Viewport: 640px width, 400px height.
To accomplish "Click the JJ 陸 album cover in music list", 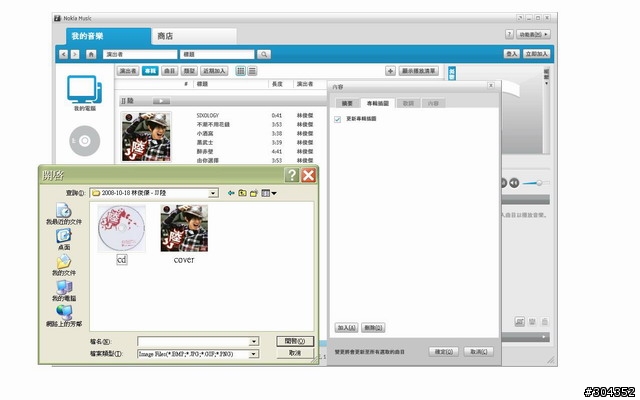I will click(x=146, y=137).
